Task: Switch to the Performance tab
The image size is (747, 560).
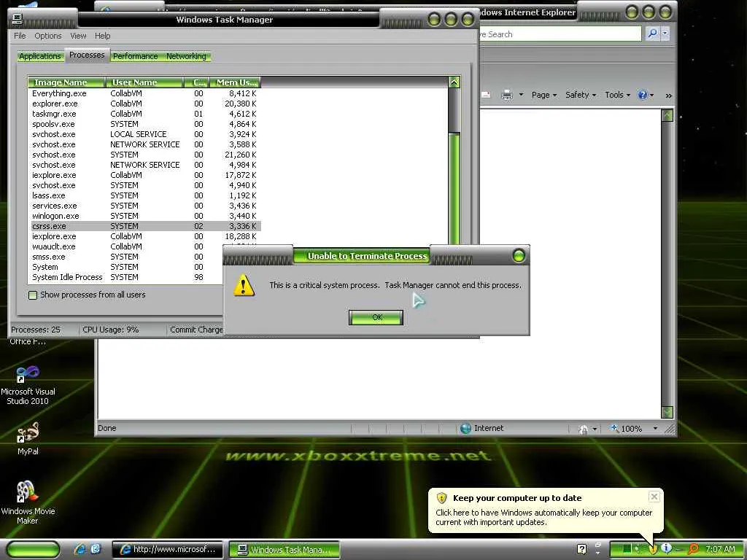Action: pos(135,56)
